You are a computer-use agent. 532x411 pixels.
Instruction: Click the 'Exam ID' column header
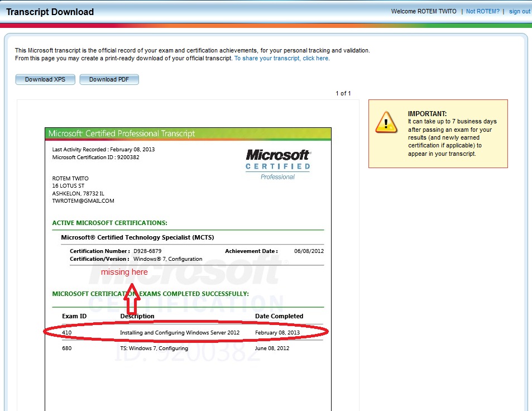point(74,316)
